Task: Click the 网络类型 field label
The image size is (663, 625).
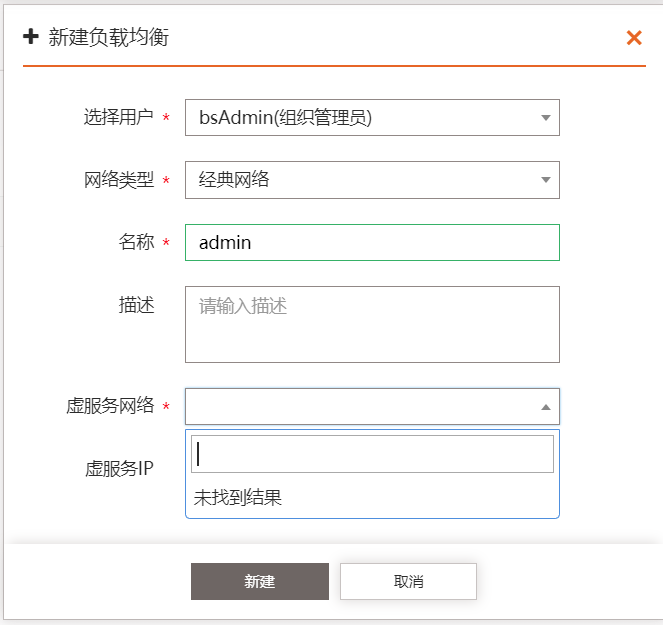Action: (118, 180)
